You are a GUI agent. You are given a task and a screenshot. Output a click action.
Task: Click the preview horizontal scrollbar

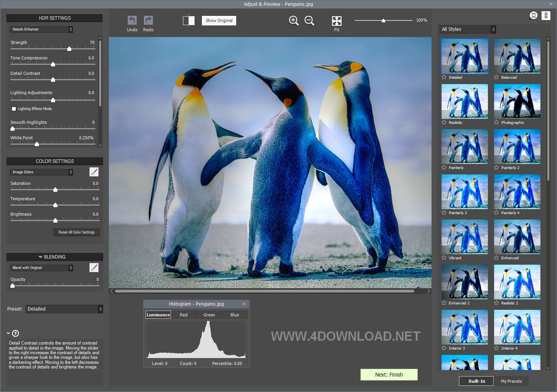coord(265,291)
